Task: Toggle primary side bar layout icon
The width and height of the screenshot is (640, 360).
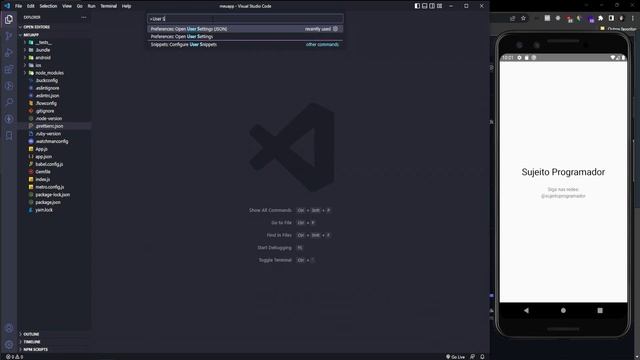Action: coord(417,6)
